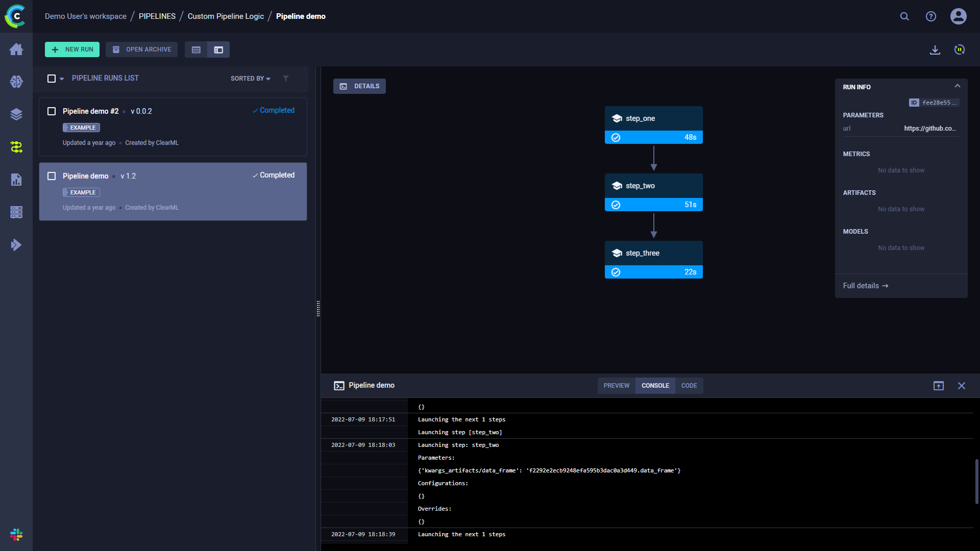Switch to PREVIEW tab in bottom panel
Screen dimensions: 980x551
click(x=614, y=385)
